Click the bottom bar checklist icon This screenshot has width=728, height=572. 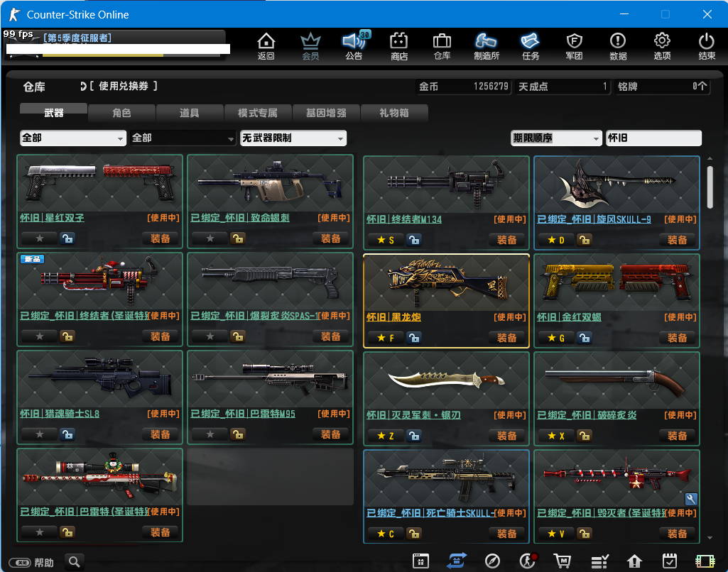(x=599, y=561)
